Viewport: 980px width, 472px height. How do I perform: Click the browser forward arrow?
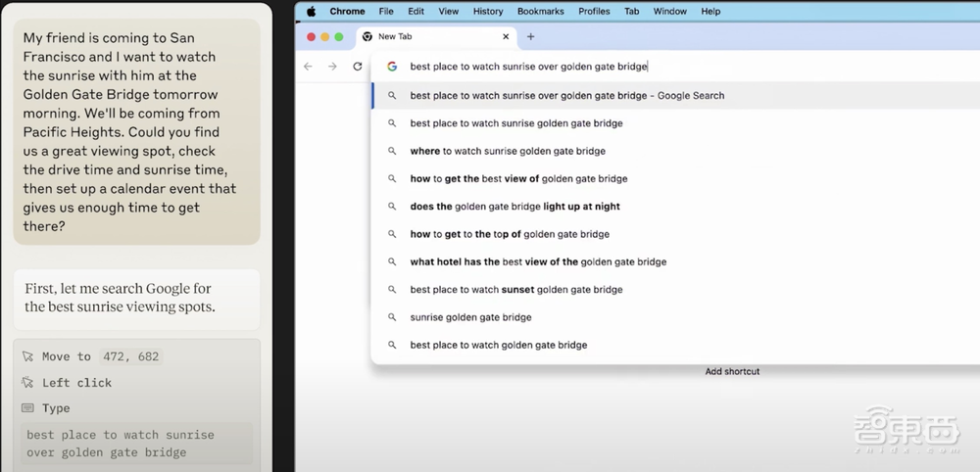(x=332, y=67)
